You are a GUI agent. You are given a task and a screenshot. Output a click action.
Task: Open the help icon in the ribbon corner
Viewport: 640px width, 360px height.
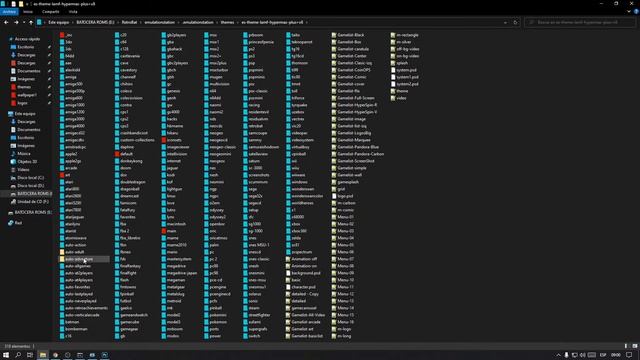click(636, 12)
